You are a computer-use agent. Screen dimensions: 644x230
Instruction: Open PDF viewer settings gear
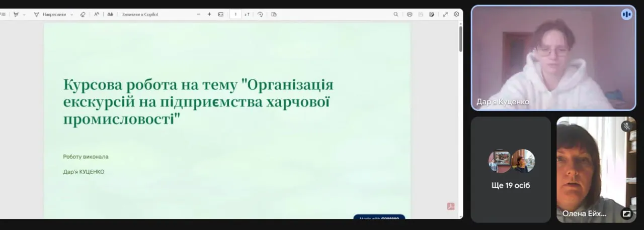pyautogui.click(x=456, y=15)
